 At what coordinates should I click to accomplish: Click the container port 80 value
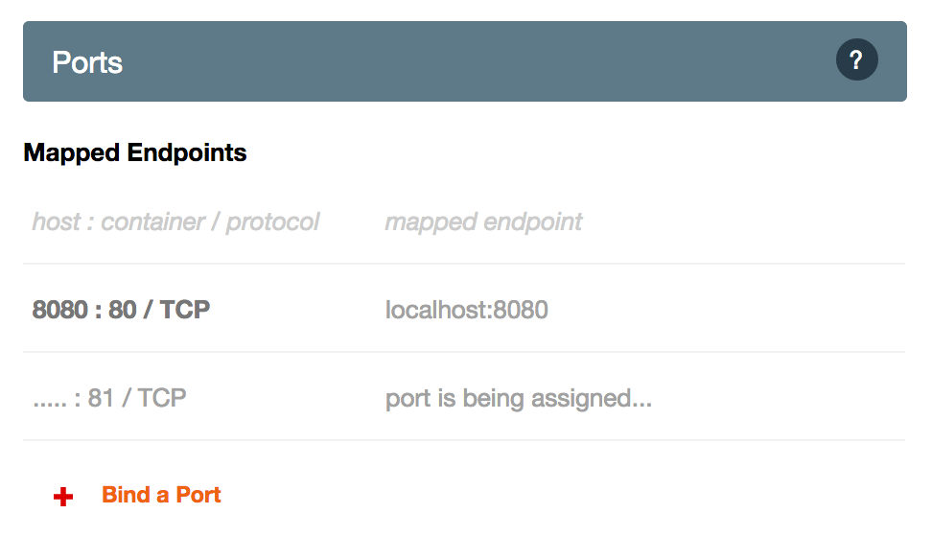pyautogui.click(x=123, y=310)
